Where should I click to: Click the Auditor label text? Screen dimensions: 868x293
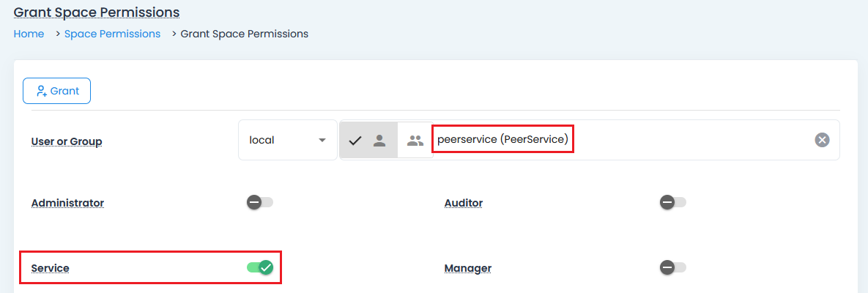[x=464, y=203]
